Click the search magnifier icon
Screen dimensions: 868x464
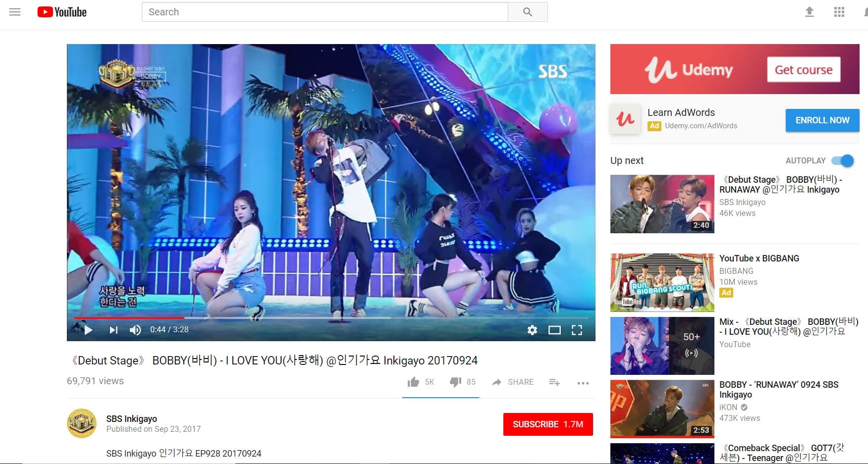[528, 11]
